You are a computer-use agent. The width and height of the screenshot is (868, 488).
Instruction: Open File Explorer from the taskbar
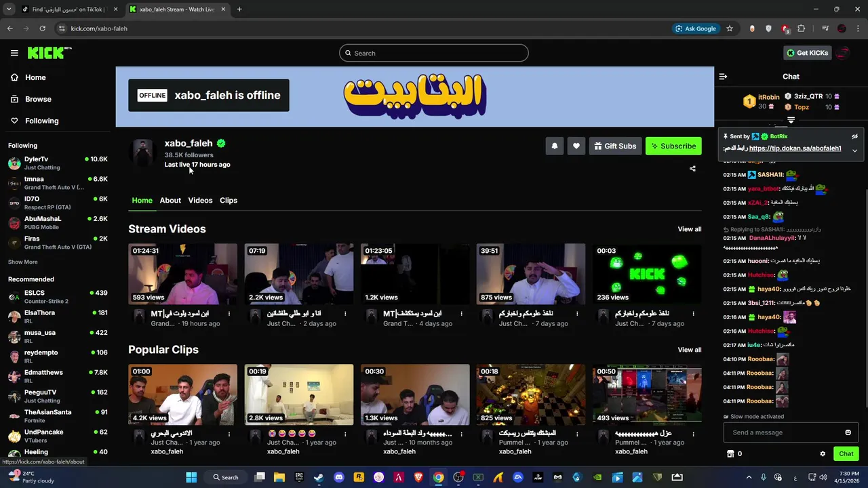click(279, 477)
